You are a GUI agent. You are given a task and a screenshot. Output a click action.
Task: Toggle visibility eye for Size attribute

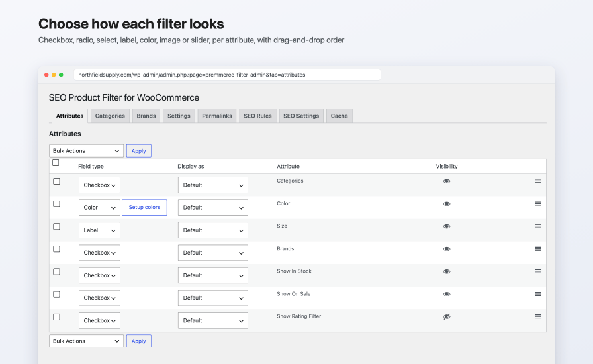click(x=447, y=226)
